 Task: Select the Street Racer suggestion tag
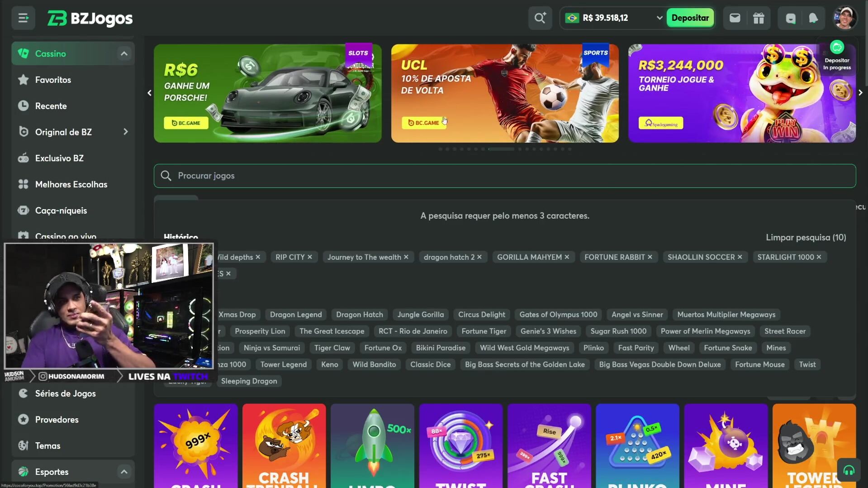tap(785, 331)
